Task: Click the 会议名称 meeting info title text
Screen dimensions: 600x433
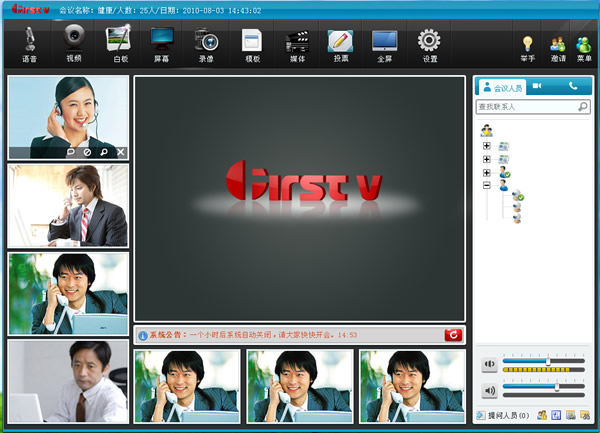Action: click(160, 11)
